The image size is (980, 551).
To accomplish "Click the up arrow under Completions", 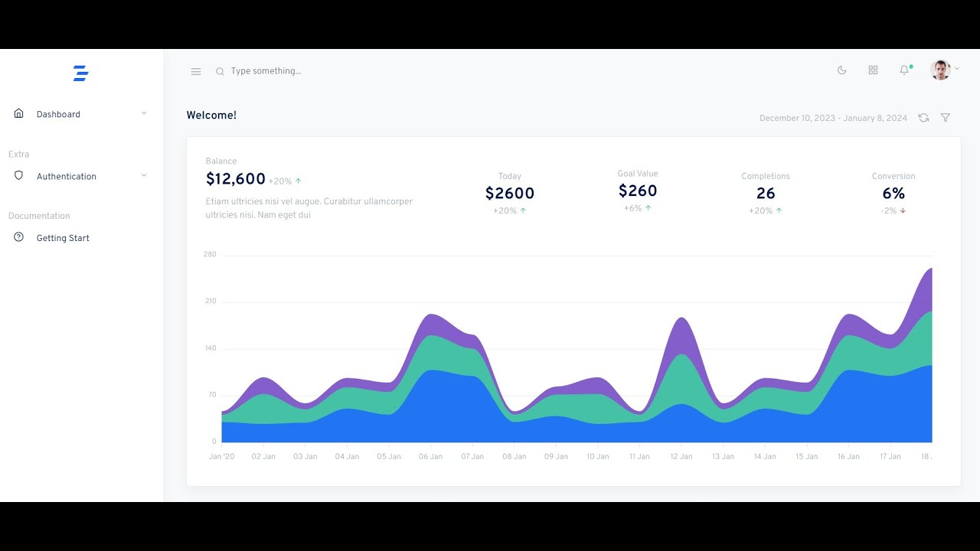I will [779, 210].
